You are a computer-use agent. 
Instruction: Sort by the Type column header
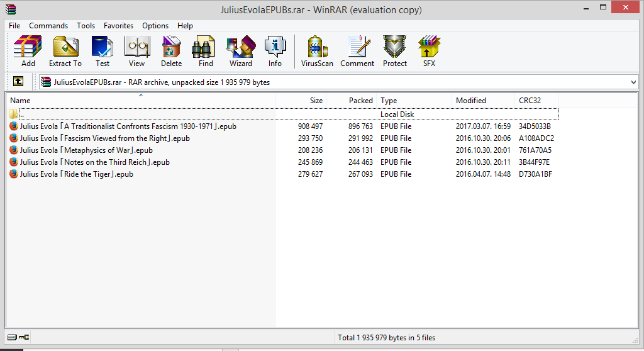(414, 100)
